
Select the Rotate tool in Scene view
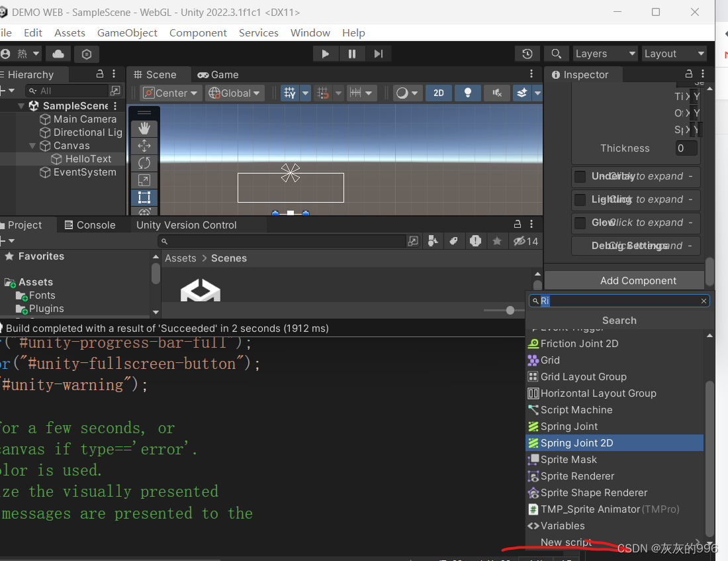[144, 163]
